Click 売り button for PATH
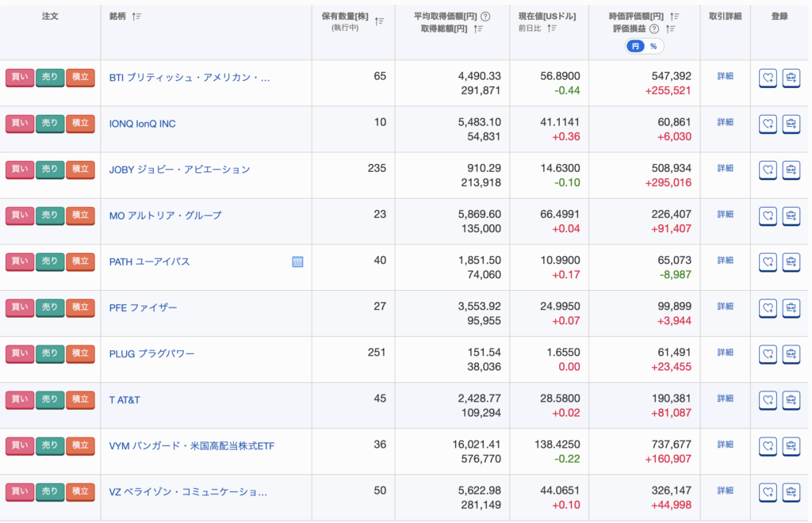 50,261
